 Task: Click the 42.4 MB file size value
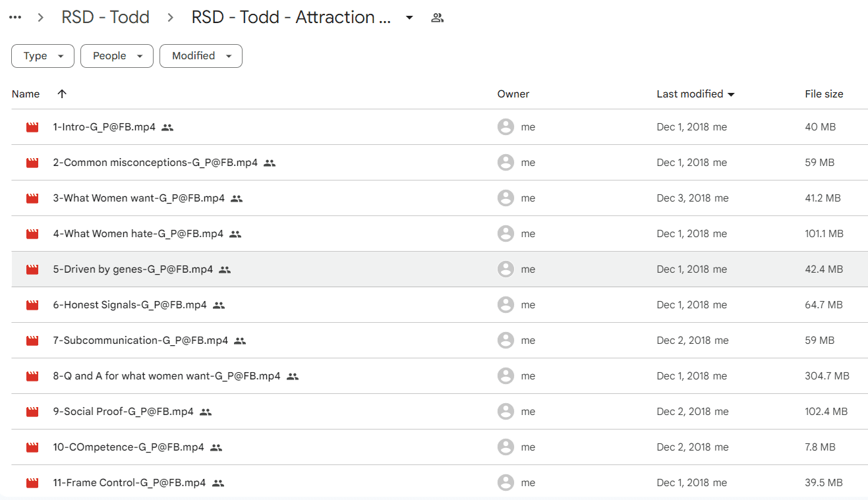click(824, 269)
